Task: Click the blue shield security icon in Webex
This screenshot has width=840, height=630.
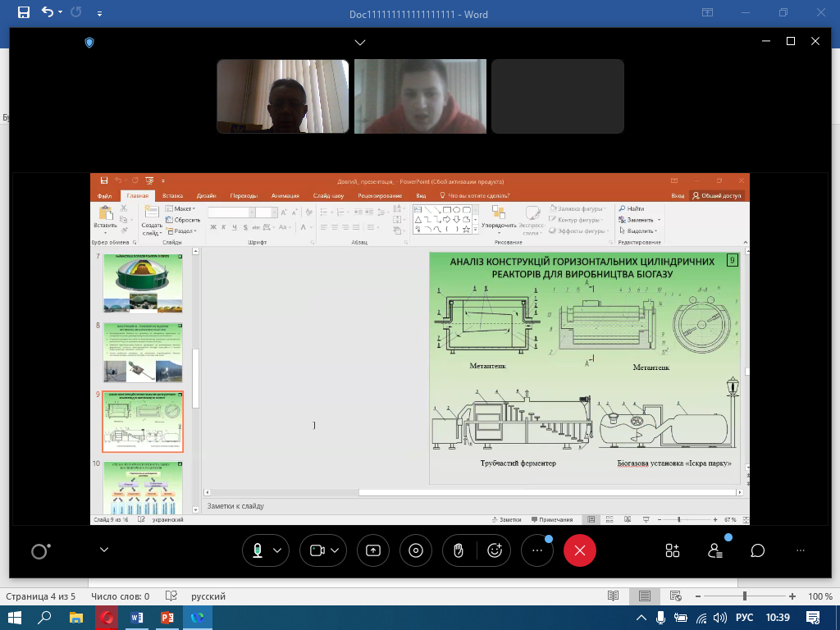Action: (89, 43)
